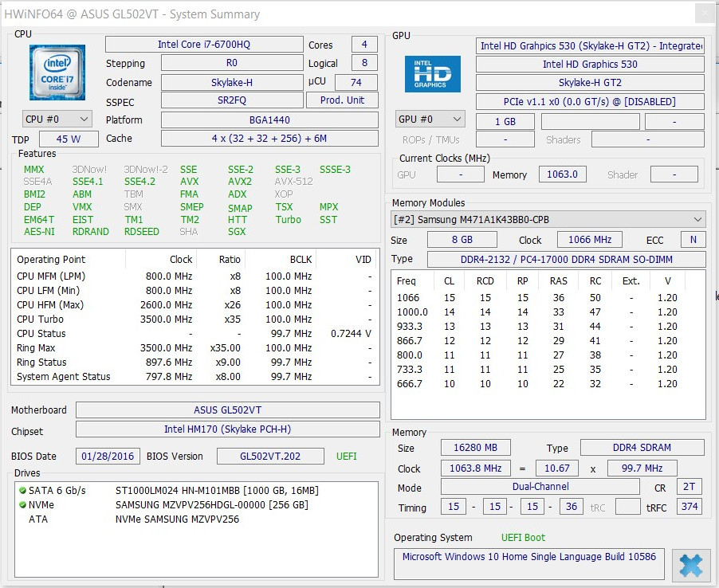Image resolution: width=719 pixels, height=588 pixels.
Task: Select the CPU HFM (Max) row
Action: point(194,305)
